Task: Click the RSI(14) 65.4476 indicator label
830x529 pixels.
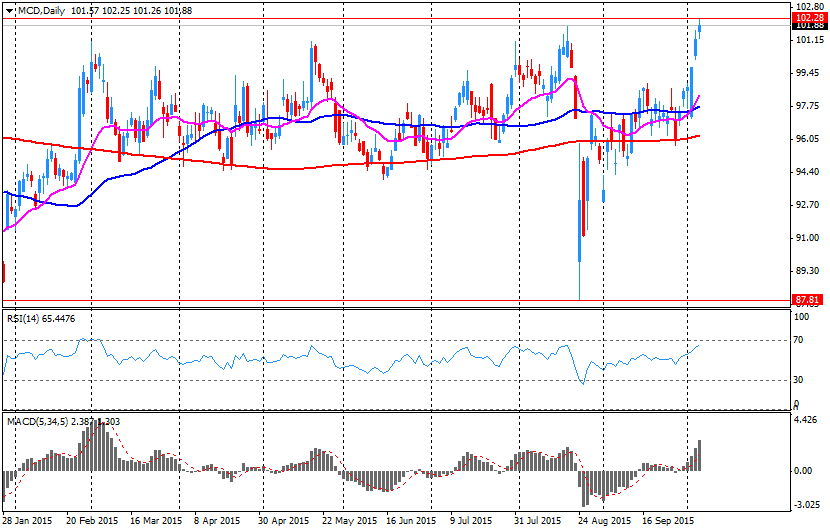Action: (x=41, y=318)
